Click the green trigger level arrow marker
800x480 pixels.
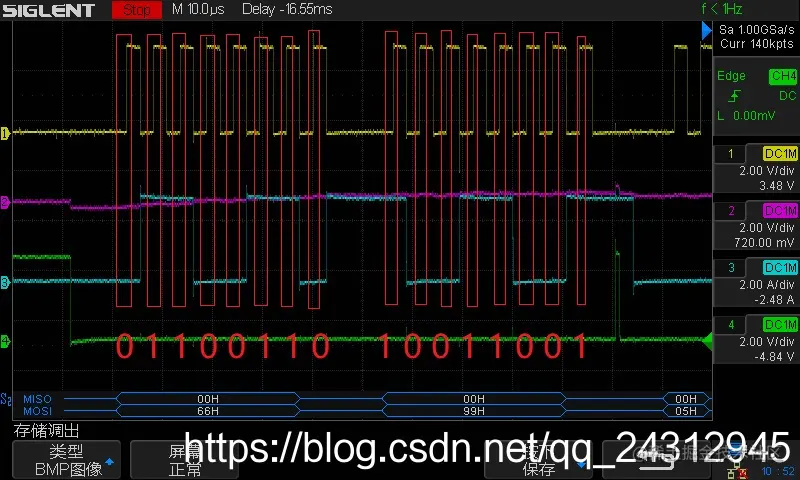pyautogui.click(x=707, y=341)
